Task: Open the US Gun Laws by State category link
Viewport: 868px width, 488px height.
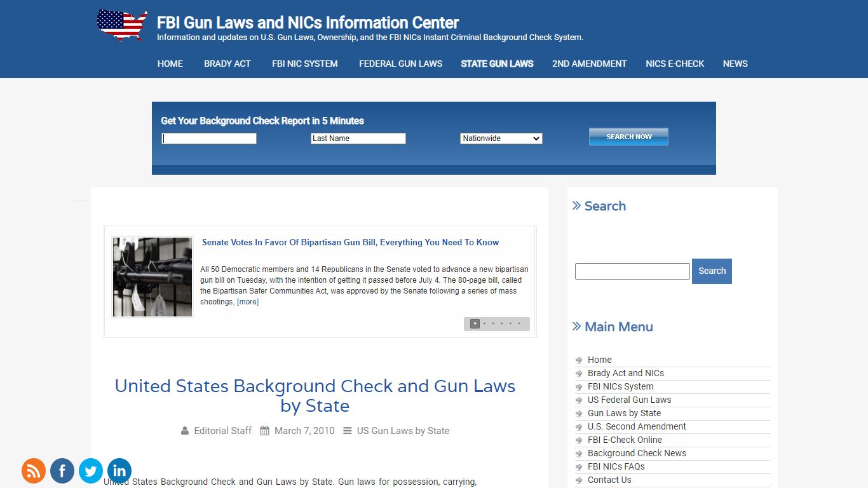Action: pos(403,431)
